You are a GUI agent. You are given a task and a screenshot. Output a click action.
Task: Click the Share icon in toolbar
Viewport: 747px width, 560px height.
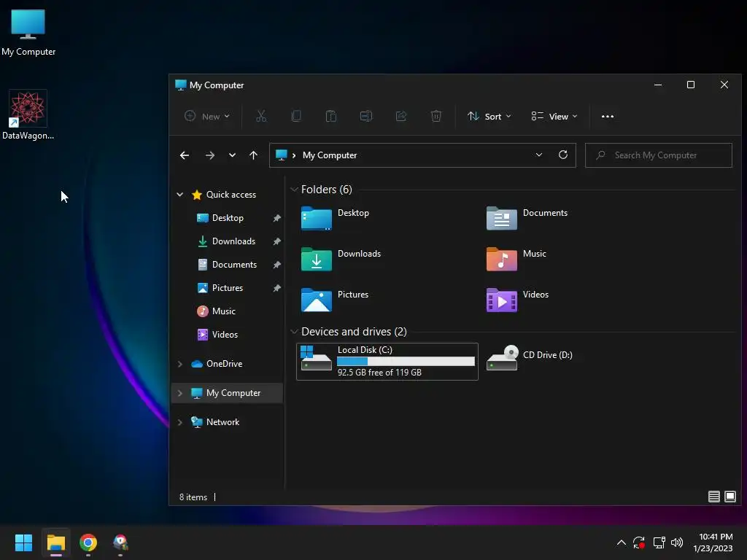pos(401,116)
